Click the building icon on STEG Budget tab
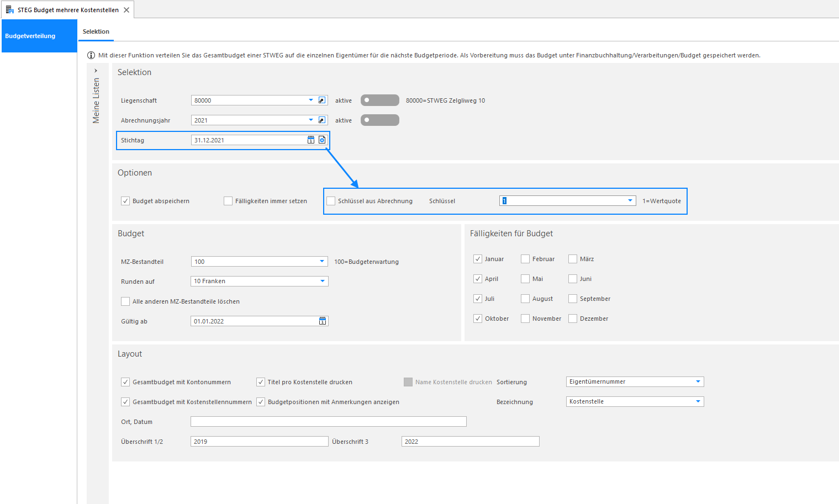Screen dimensions: 839x504 [9, 9]
